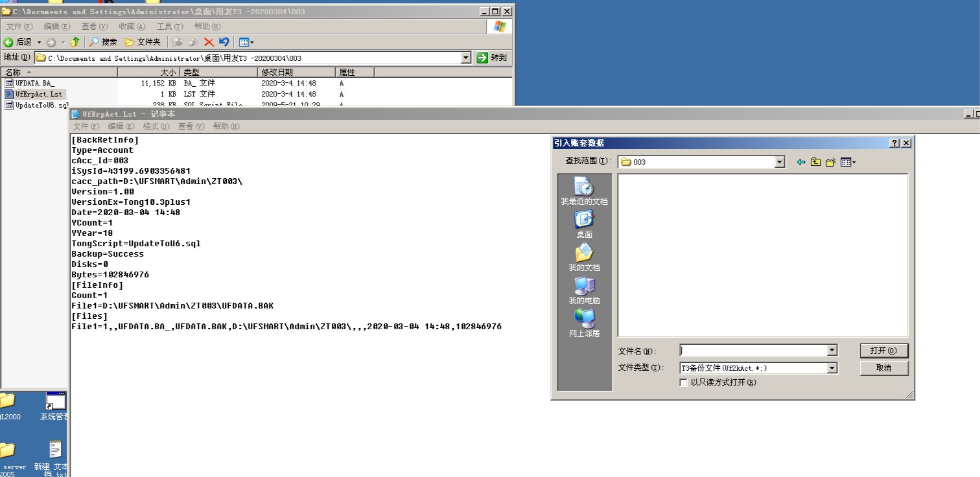Expand the 文件类型 dropdown (T3备份文件)
Image resolution: width=980 pixels, height=477 pixels.
(x=832, y=368)
